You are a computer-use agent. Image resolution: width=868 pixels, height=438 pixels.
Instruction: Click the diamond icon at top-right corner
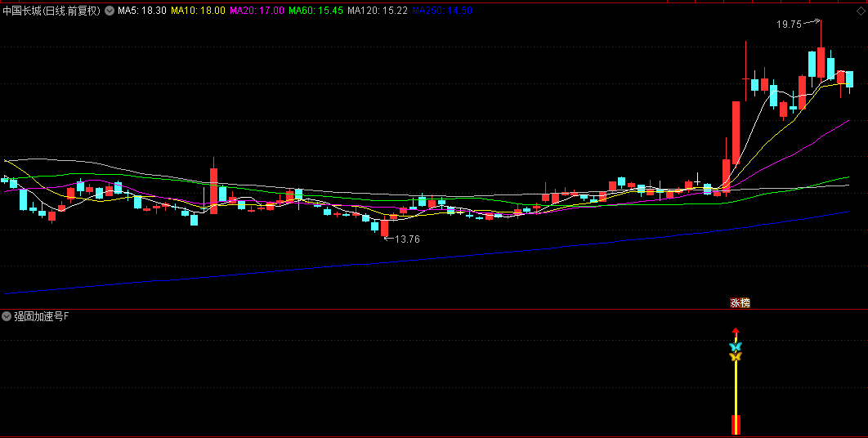[x=861, y=11]
